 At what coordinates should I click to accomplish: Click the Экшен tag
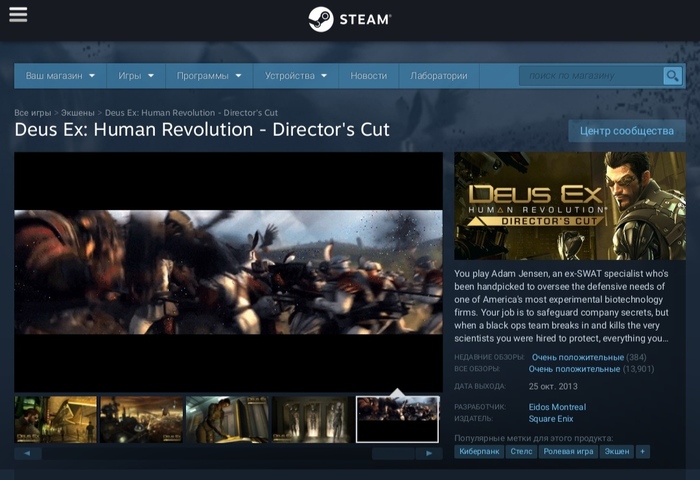617,451
